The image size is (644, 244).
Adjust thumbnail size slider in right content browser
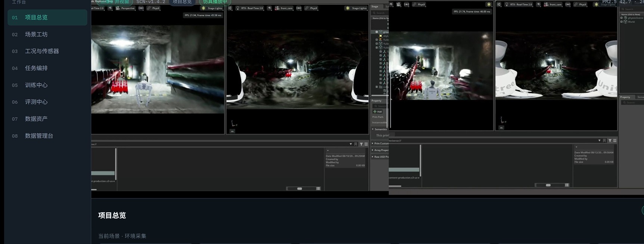(x=548, y=185)
